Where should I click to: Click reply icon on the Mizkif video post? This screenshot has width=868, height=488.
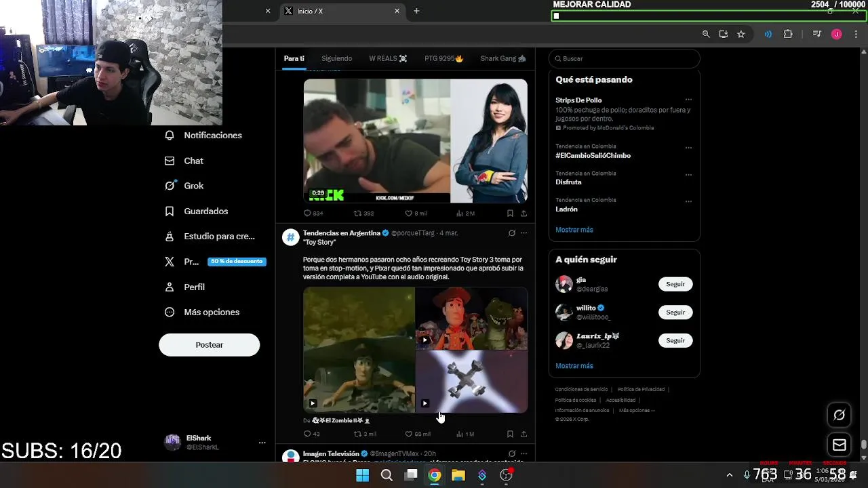tap(307, 213)
